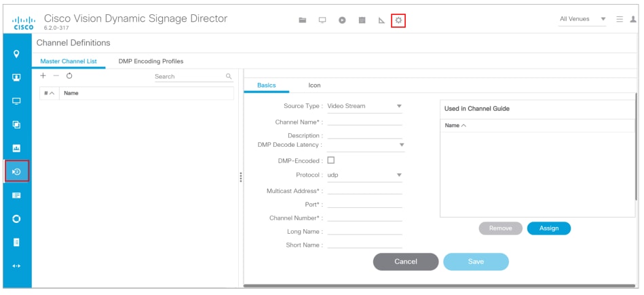Image resolution: width=644 pixels, height=295 pixels.
Task: Open the folder icon in top toolbar
Action: pos(303,20)
